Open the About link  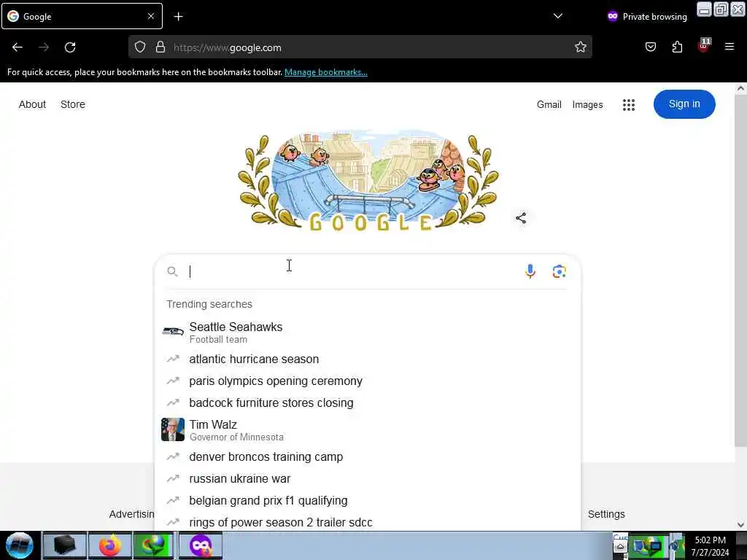[32, 104]
